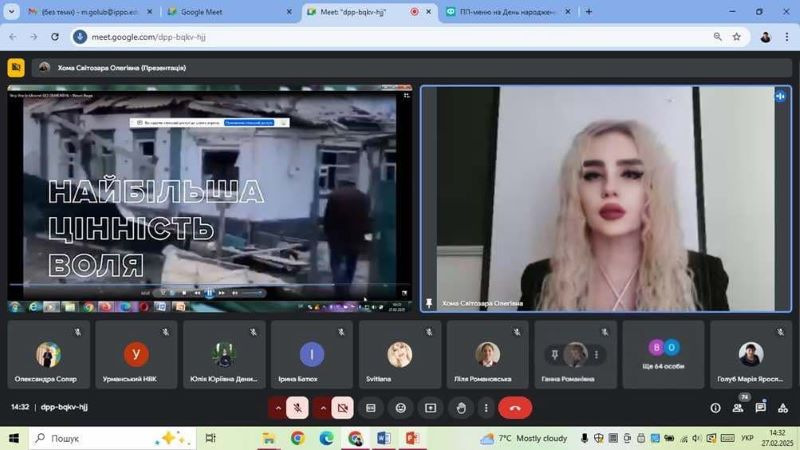The image size is (800, 450).
Task: Open the tab search dropdown arrow
Action: tap(11, 11)
